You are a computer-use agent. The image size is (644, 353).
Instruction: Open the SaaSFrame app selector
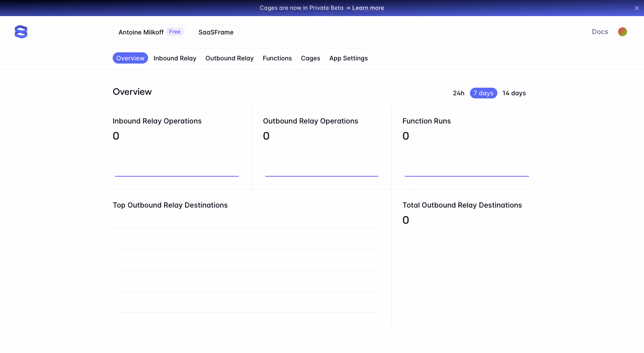[216, 32]
